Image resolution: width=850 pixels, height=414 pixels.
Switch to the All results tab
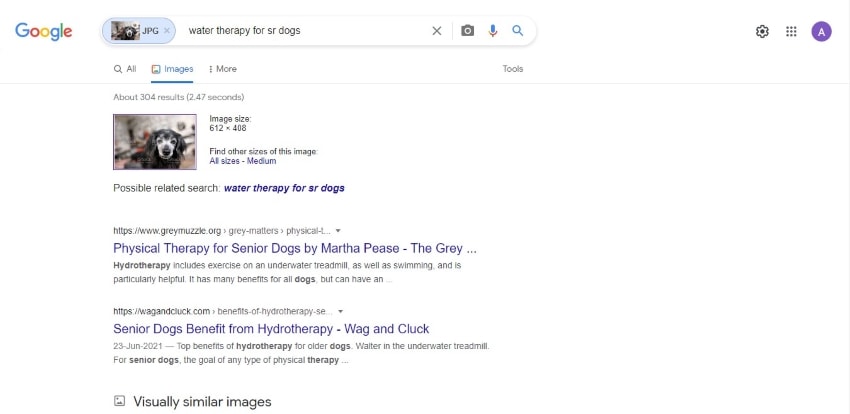tap(125, 69)
